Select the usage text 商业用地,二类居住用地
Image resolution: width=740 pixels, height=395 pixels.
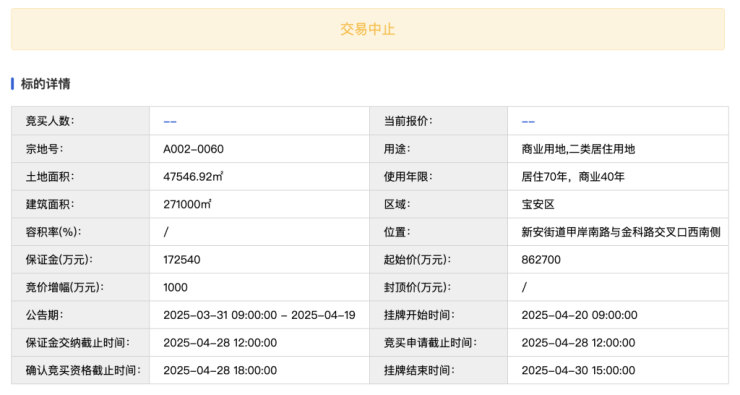pyautogui.click(x=578, y=149)
